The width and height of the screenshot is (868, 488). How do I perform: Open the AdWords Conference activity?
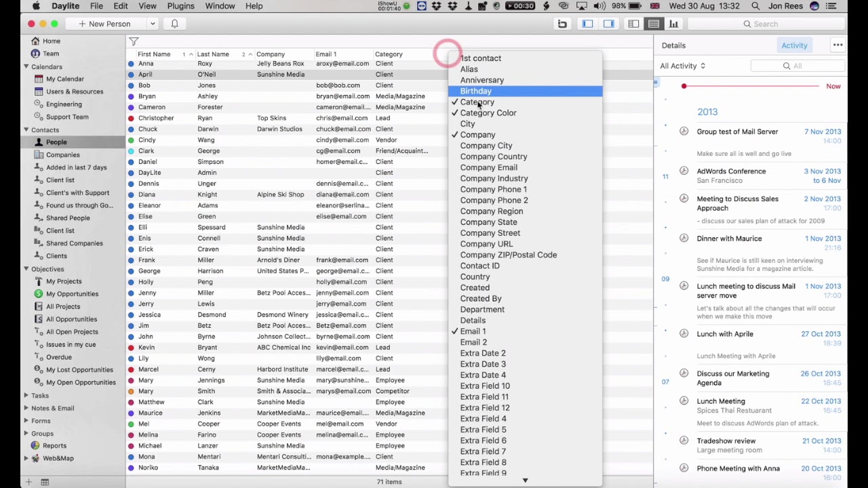click(731, 171)
